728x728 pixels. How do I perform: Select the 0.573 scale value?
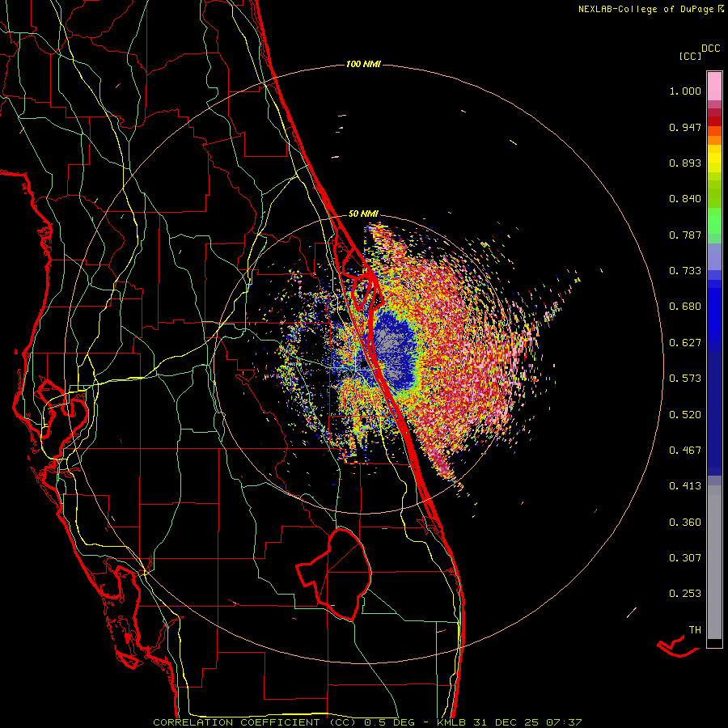[x=685, y=379]
